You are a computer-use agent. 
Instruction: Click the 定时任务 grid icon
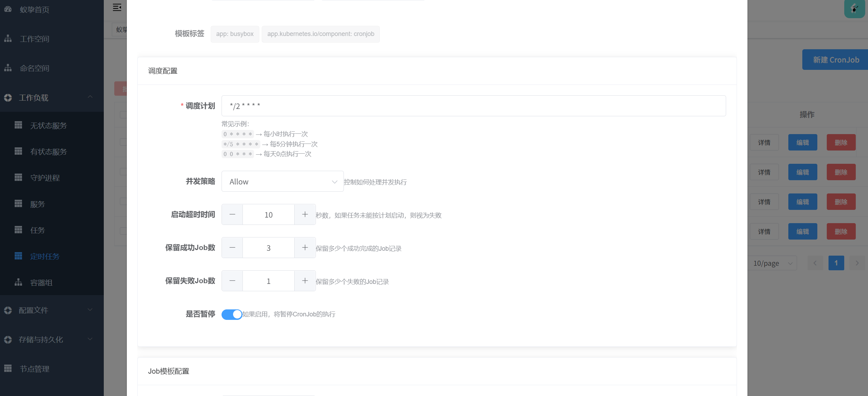[19, 256]
